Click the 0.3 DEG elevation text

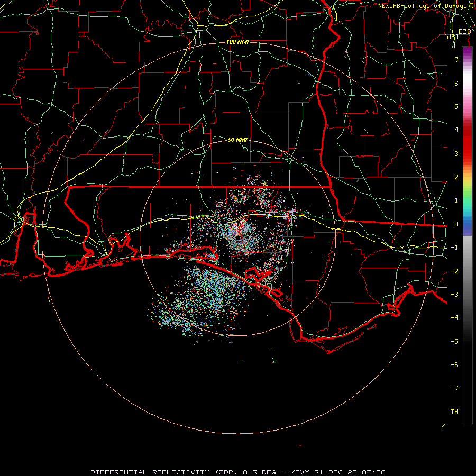tap(260, 472)
